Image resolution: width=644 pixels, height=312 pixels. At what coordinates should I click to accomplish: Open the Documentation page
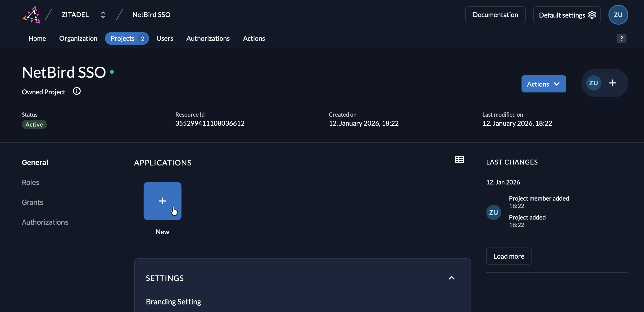(x=495, y=14)
